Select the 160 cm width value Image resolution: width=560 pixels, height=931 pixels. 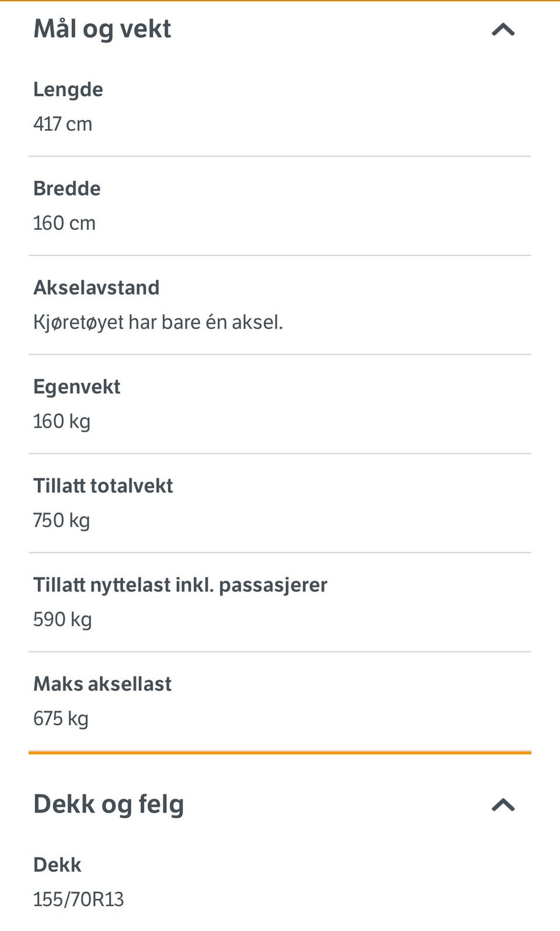[64, 223]
